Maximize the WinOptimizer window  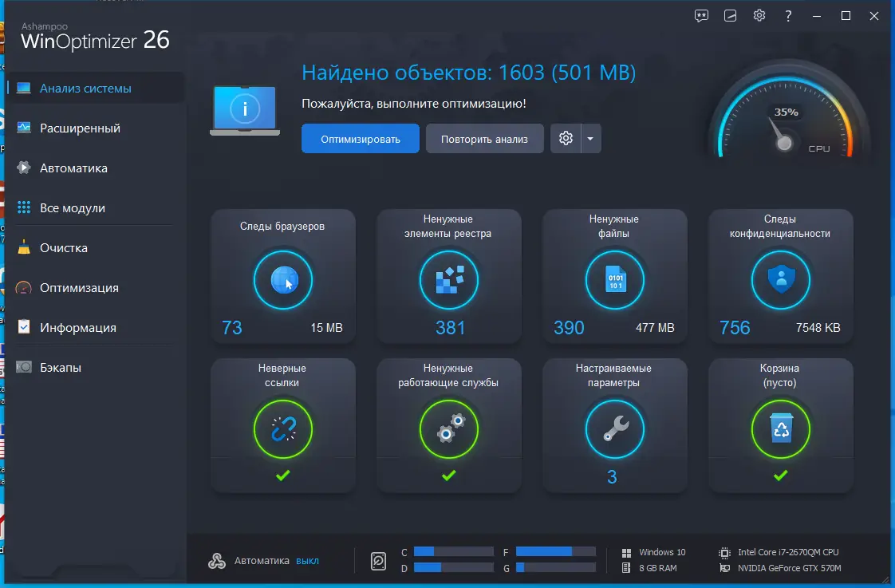(x=846, y=16)
